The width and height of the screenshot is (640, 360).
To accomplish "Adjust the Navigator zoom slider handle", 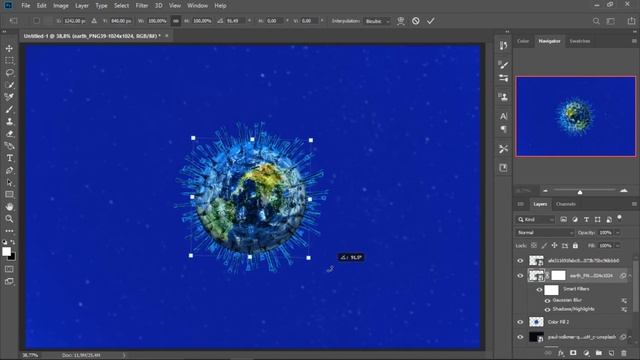I will (580, 192).
